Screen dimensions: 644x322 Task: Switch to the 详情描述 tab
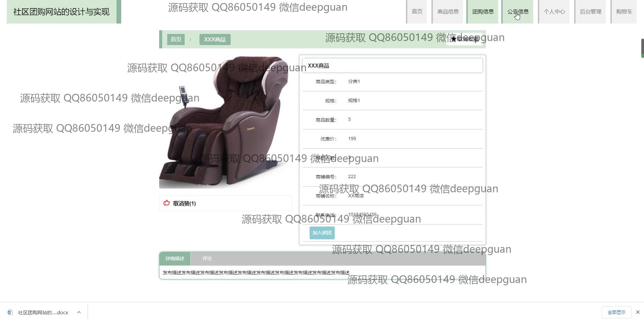coord(175,258)
